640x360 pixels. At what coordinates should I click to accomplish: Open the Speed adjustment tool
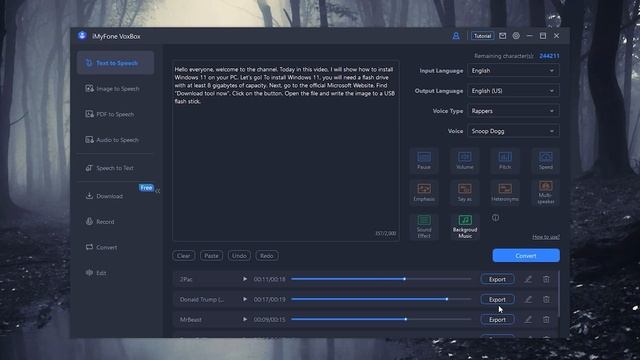point(546,160)
